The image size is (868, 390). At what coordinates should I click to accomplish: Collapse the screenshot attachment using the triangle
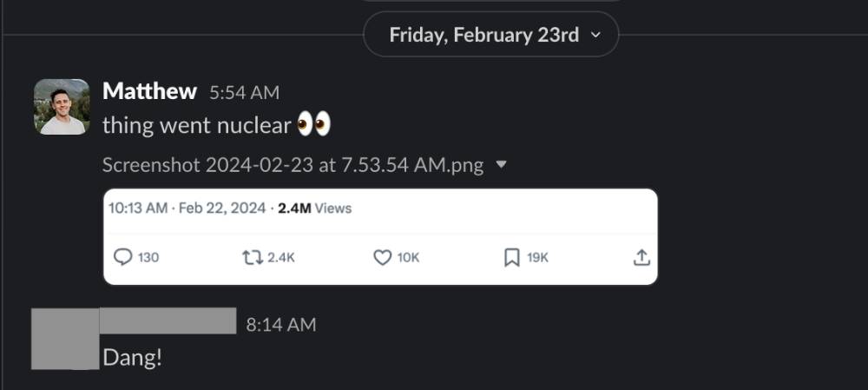click(500, 165)
